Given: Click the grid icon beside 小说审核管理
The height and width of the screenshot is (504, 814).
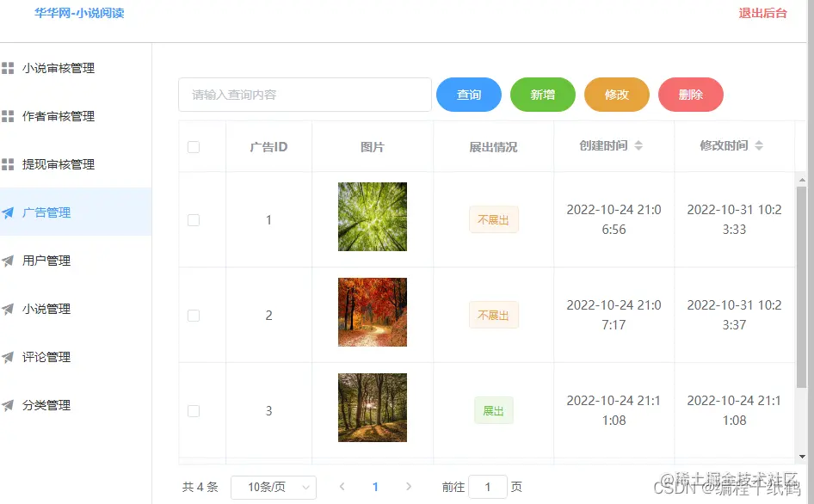Looking at the screenshot, I should (8, 68).
